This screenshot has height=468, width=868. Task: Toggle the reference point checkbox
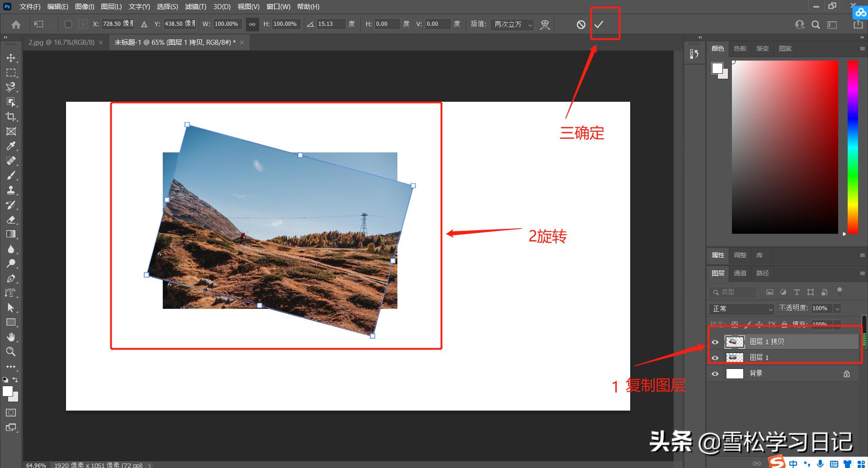pos(68,24)
